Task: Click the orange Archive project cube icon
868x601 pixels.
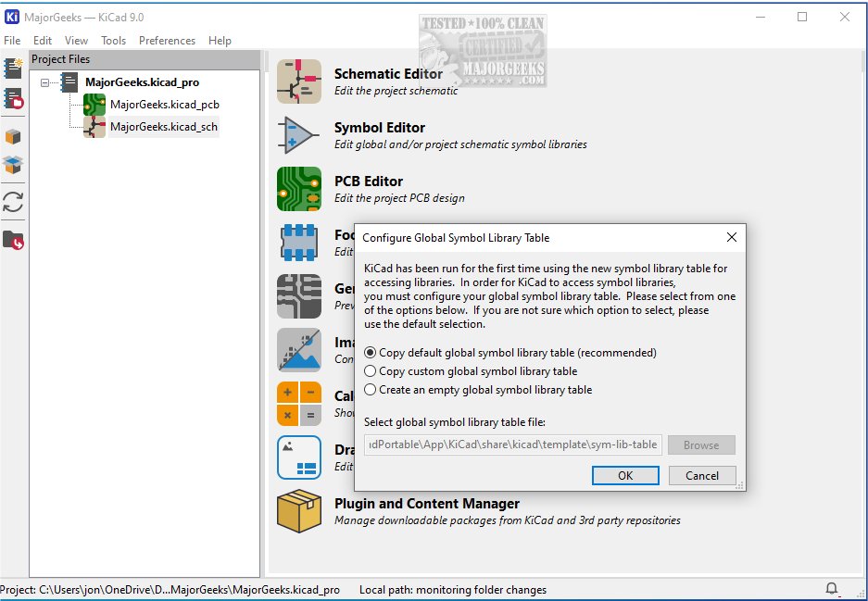Action: [x=13, y=136]
